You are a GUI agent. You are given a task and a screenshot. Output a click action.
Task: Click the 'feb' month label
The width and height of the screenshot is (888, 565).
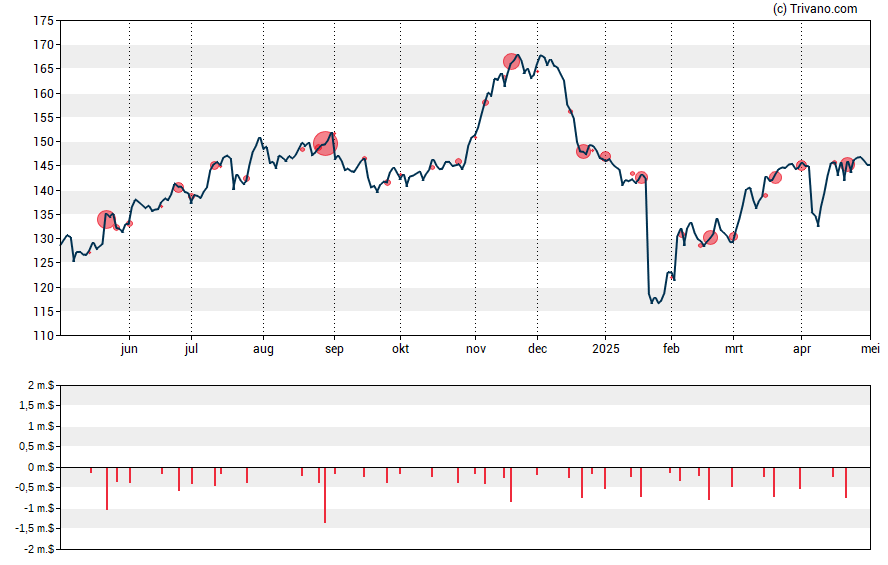click(671, 349)
